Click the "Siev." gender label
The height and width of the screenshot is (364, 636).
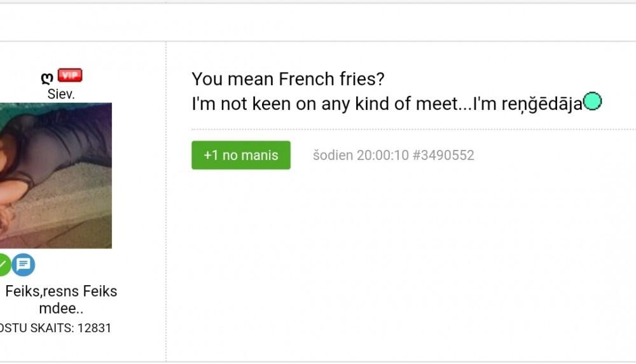tap(61, 94)
